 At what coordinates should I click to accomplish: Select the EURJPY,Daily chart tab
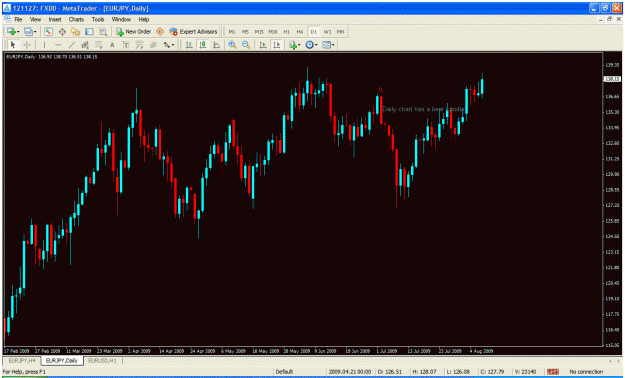(x=62, y=360)
